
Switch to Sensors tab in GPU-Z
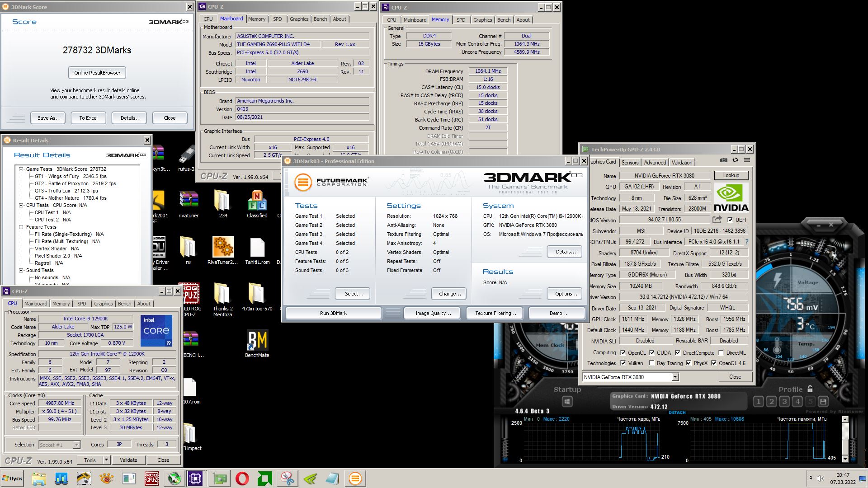(x=630, y=162)
